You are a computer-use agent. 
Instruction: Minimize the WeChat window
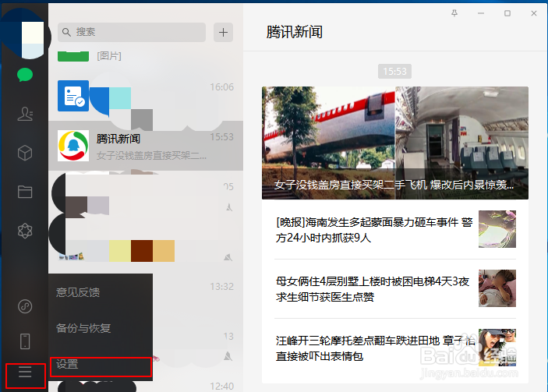click(481, 13)
